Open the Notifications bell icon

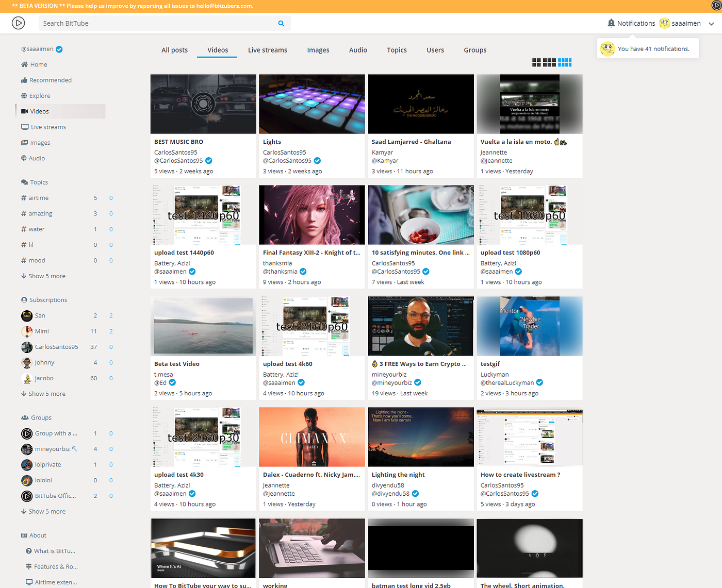[611, 23]
